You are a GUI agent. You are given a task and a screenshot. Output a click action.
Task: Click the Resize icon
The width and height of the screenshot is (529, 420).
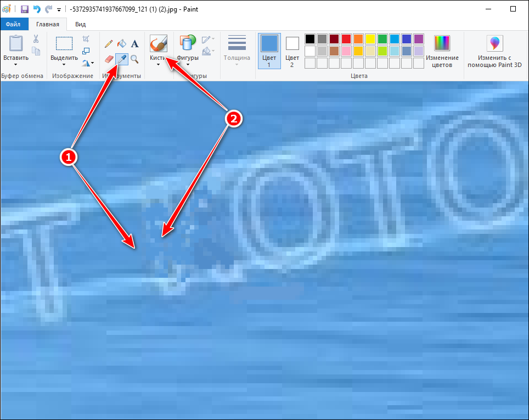86,51
